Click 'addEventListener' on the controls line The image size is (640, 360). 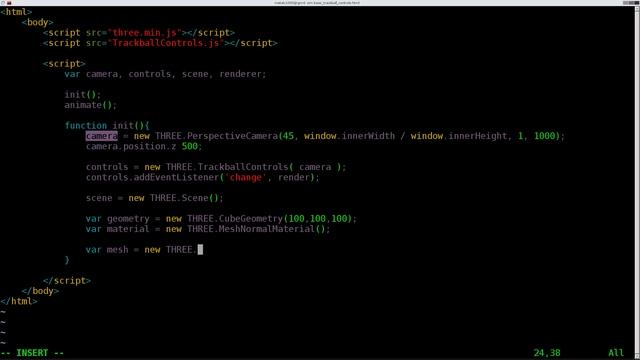(176, 177)
